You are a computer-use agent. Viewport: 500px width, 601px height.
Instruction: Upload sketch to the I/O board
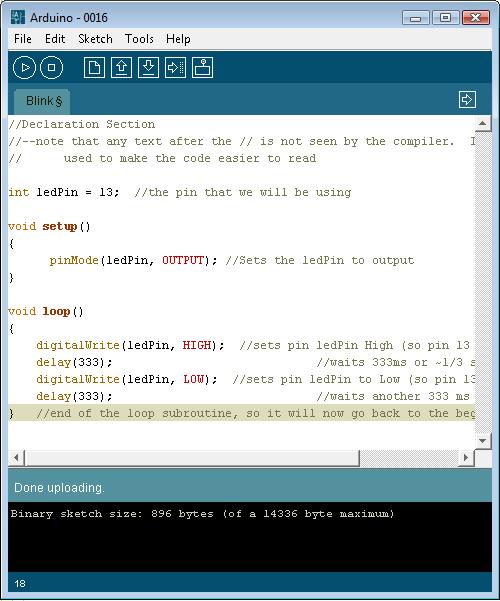coord(176,68)
